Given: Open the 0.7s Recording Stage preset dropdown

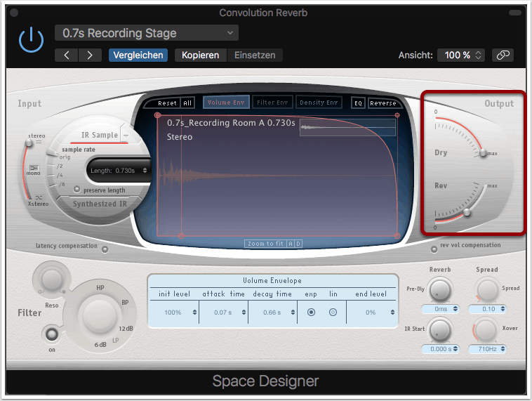Looking at the screenshot, I should (x=146, y=33).
